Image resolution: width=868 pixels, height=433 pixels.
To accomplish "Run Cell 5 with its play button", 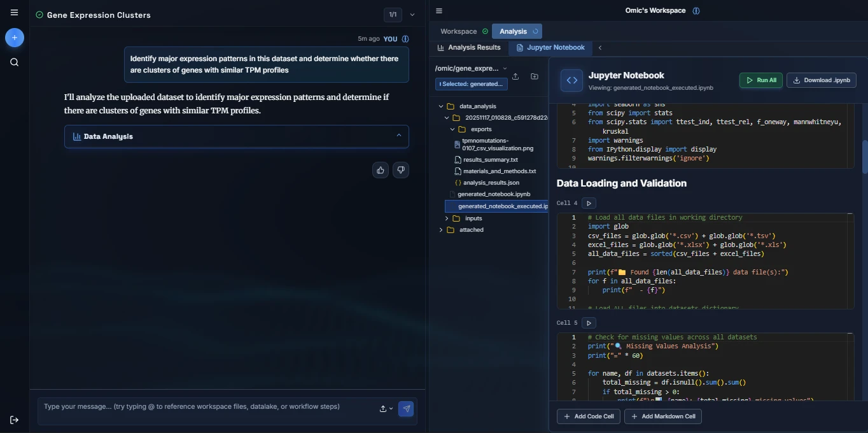I will click(589, 323).
